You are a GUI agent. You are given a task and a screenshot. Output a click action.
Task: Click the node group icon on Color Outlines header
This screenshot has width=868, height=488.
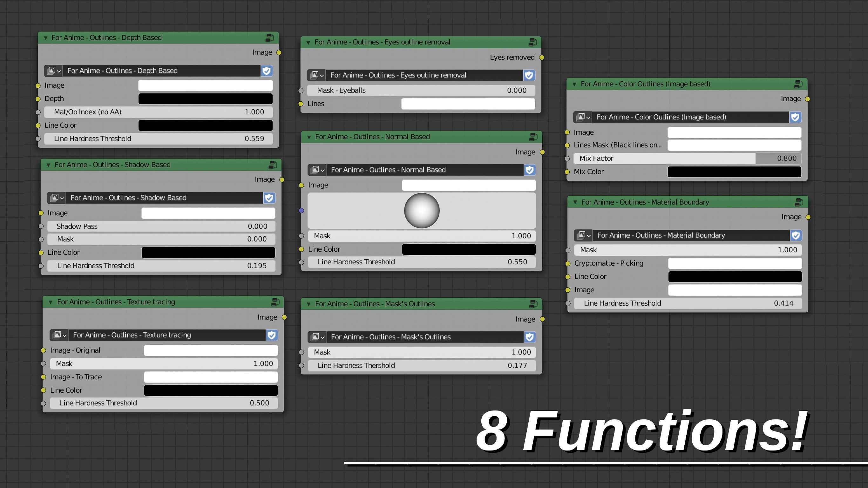(x=798, y=84)
